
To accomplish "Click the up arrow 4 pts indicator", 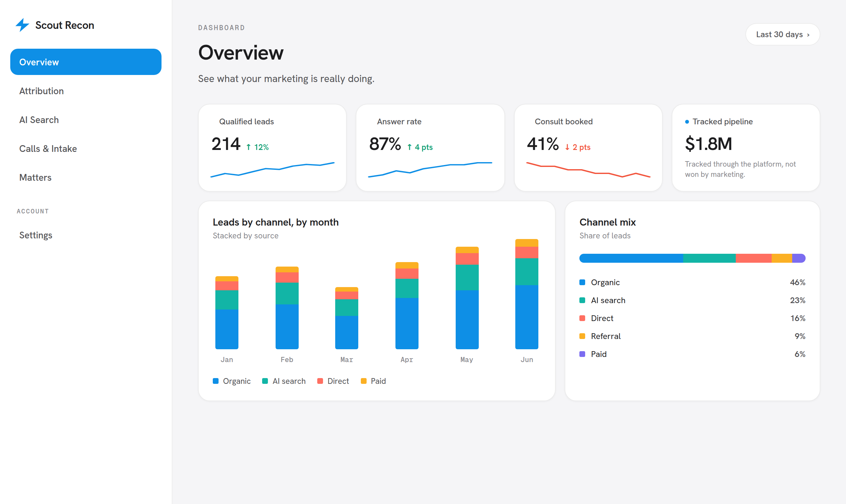I will click(x=420, y=147).
